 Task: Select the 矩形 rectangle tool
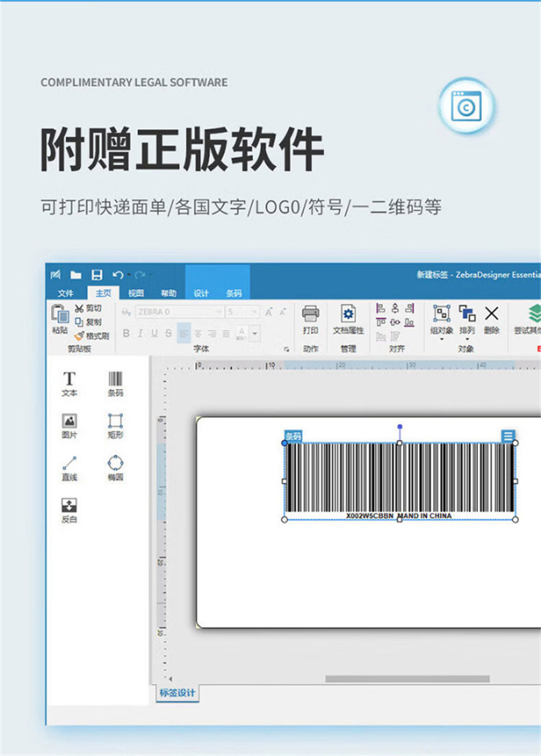[x=115, y=426]
